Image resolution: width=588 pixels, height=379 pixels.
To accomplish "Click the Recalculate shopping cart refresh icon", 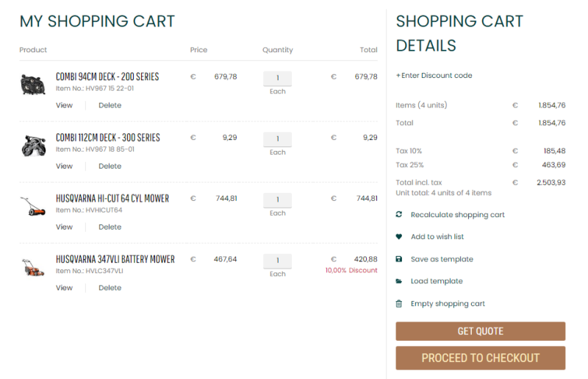I will (x=398, y=214).
